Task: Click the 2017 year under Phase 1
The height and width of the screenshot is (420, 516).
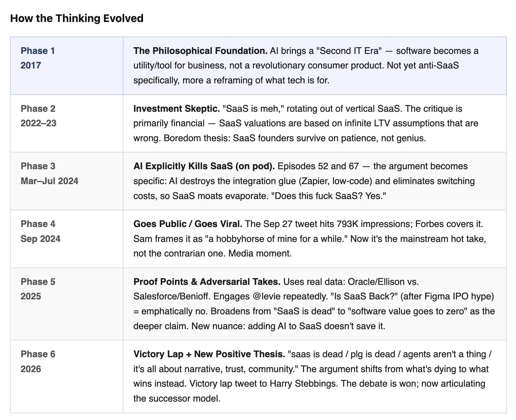Action: [x=31, y=65]
